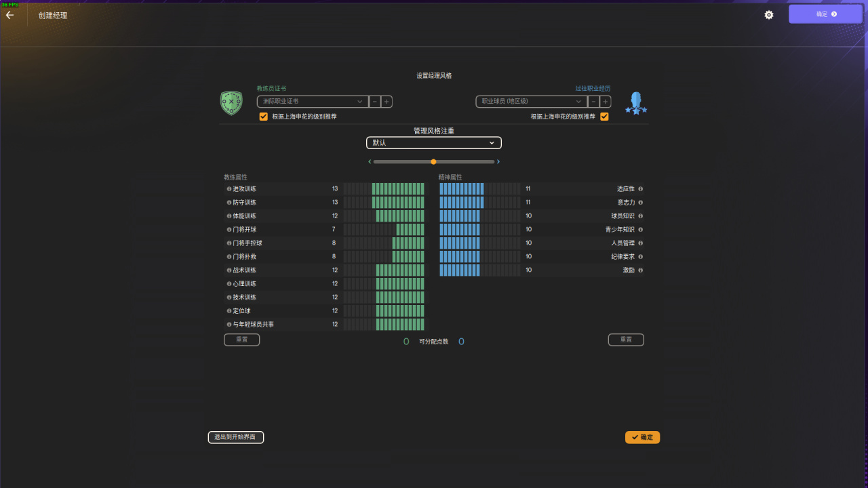The height and width of the screenshot is (488, 868).
Task: Go back using the top-left arrow
Action: (9, 15)
